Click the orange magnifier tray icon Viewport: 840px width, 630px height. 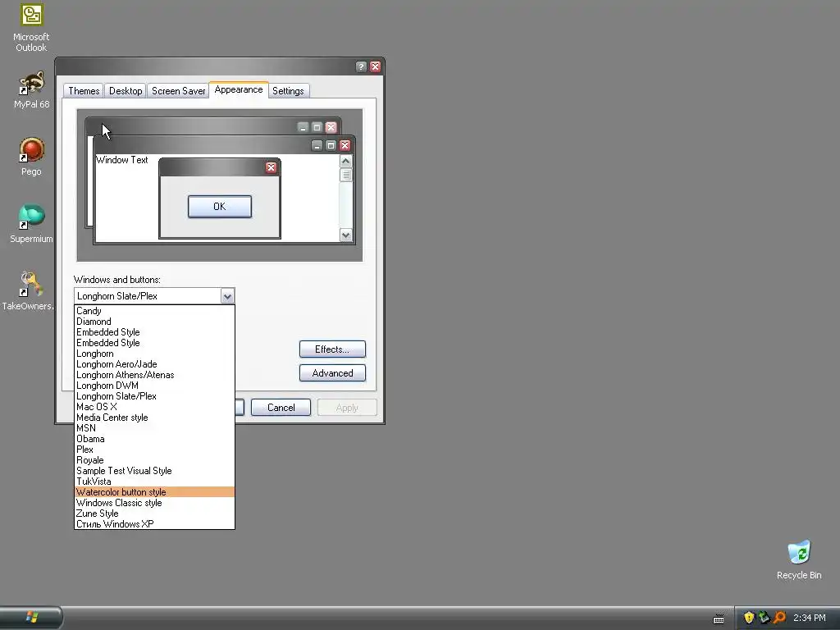pyautogui.click(x=779, y=618)
